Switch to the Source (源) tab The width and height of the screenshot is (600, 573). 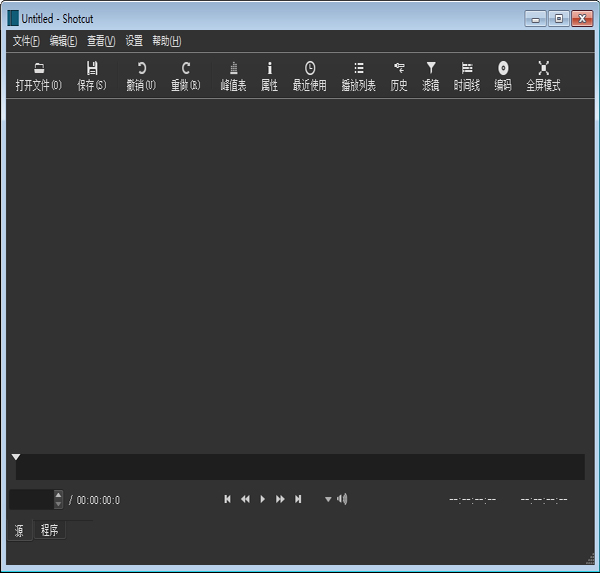pyautogui.click(x=20, y=531)
